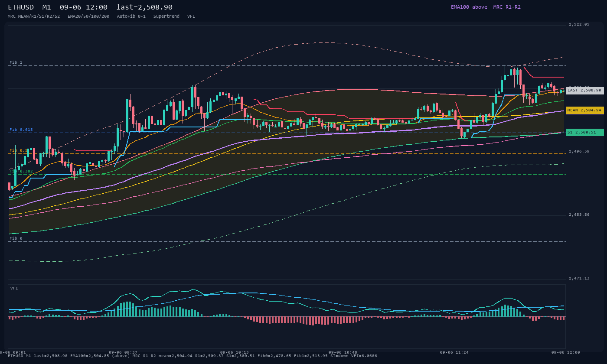Click the 2,496.59 price axis label

click(579, 151)
